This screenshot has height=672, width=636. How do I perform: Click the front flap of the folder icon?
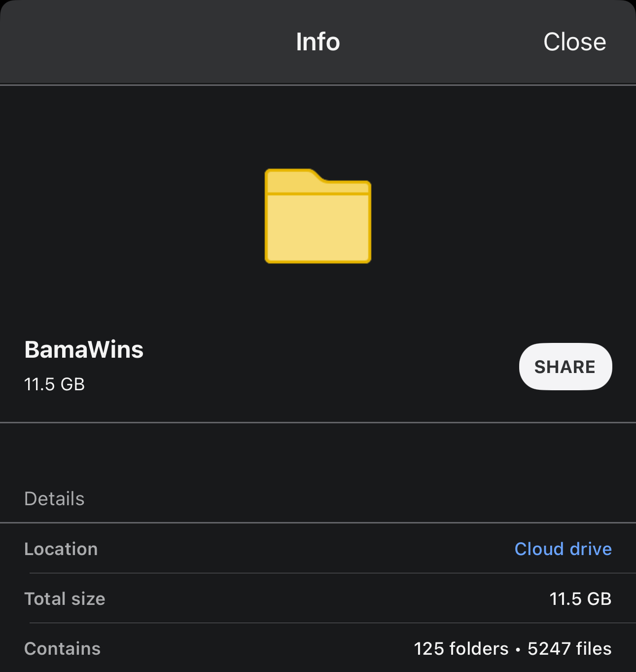(318, 228)
